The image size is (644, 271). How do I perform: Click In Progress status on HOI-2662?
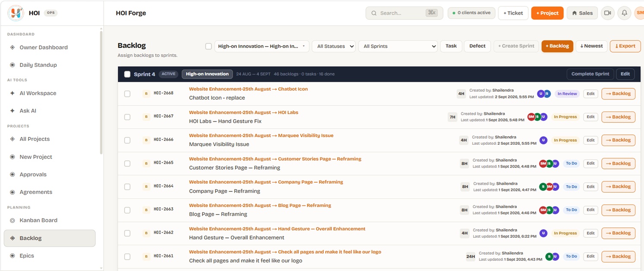pyautogui.click(x=565, y=233)
